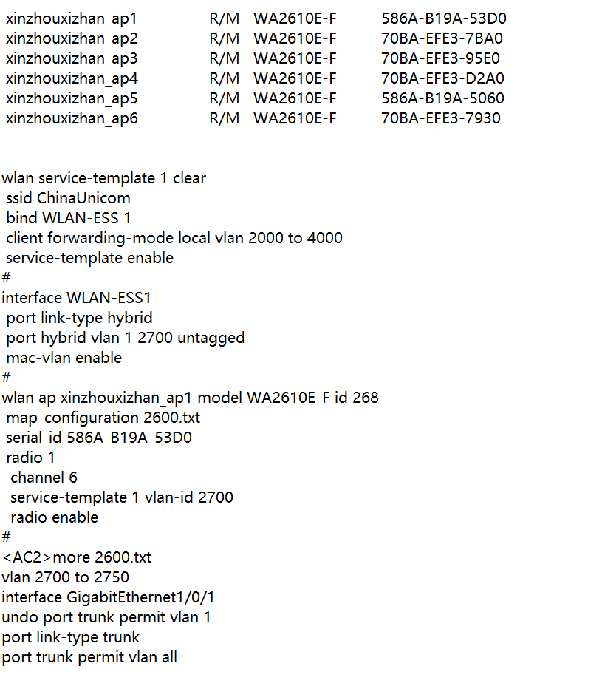Click the client forwarding-mode local vlan line
The width and height of the screenshot is (602, 700).
tap(174, 238)
